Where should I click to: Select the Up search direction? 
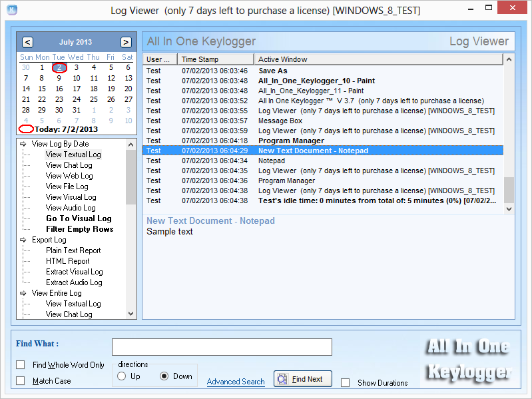coord(121,376)
